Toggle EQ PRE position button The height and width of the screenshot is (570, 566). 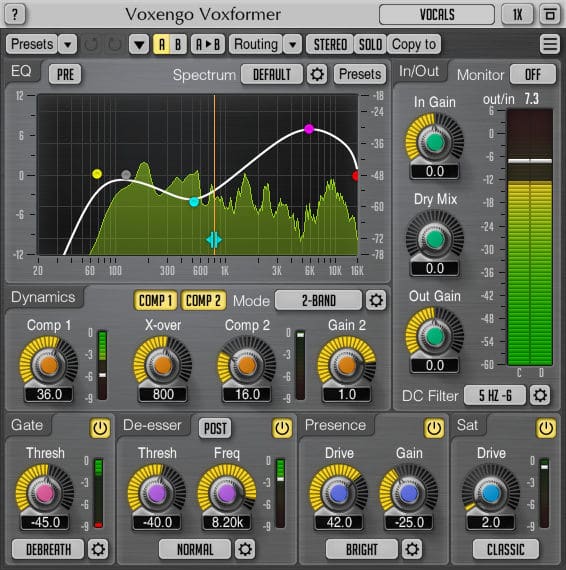point(65,74)
